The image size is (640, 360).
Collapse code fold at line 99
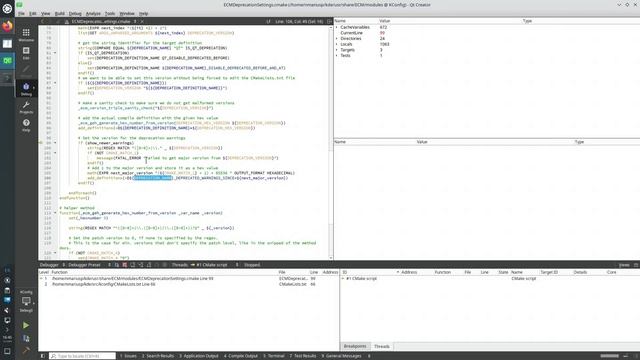point(55,143)
